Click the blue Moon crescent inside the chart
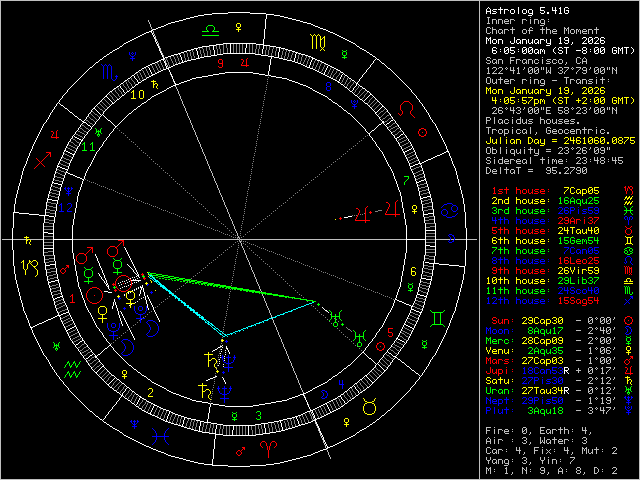This screenshot has height=480, width=640. click(x=127, y=346)
